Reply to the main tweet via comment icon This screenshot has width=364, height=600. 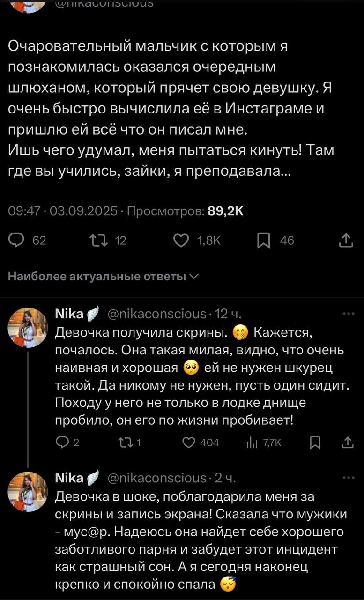coord(18,240)
